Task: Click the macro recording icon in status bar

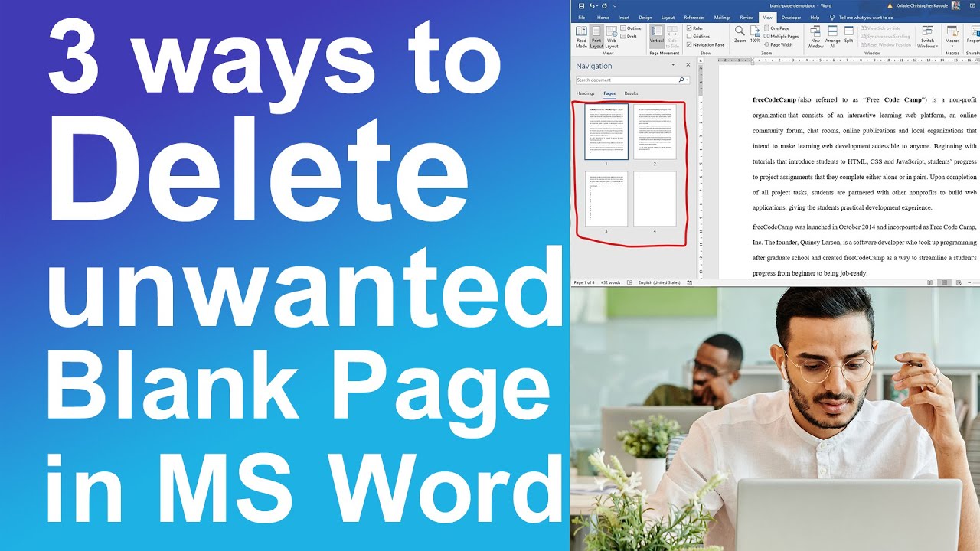Action: 689,282
